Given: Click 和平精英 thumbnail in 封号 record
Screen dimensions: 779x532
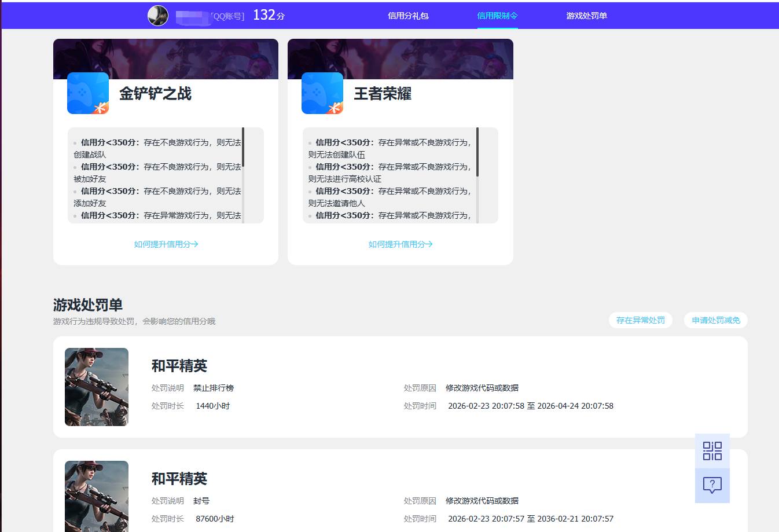Looking at the screenshot, I should tap(97, 496).
